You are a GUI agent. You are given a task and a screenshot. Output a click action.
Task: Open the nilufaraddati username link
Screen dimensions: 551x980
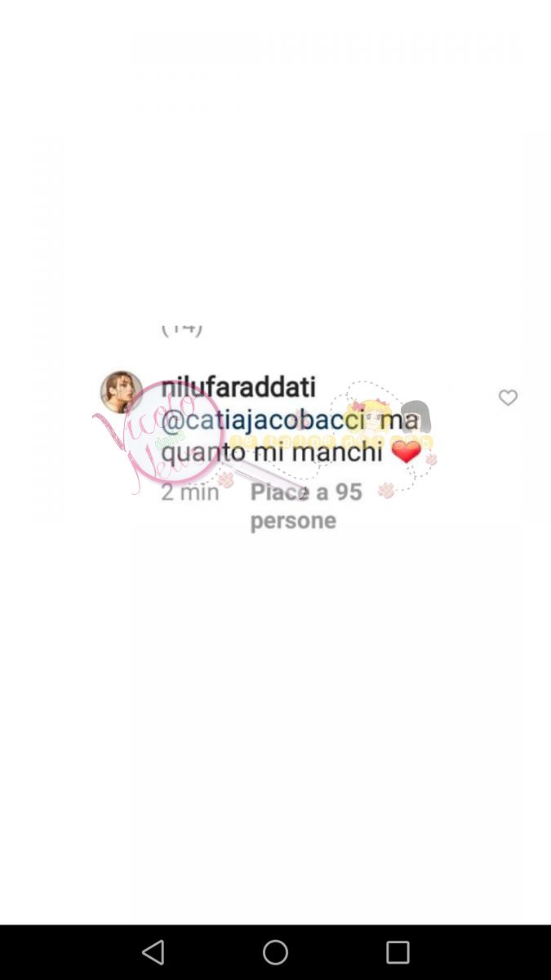[x=238, y=387]
